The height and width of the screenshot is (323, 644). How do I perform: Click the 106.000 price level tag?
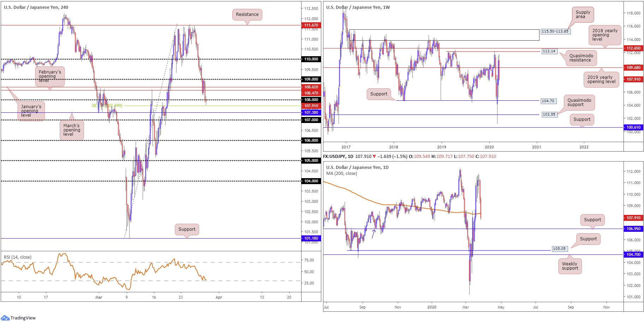pos(311,140)
